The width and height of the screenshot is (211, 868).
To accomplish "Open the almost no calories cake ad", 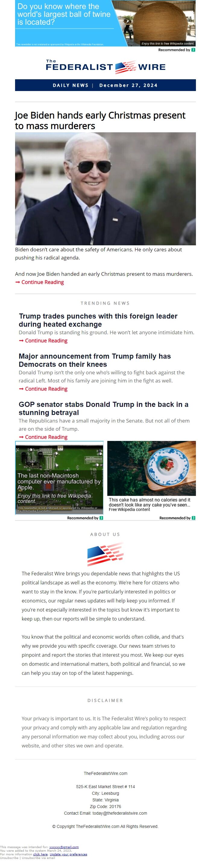I will click(151, 477).
